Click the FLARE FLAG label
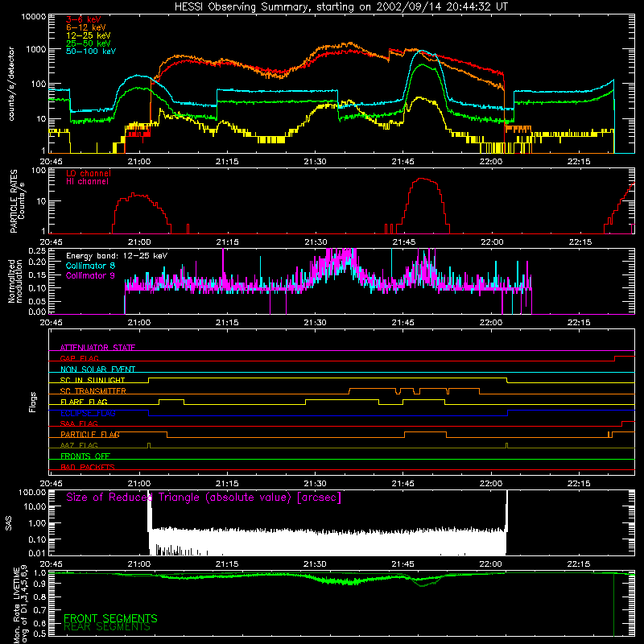This screenshot has height=644, width=644. 84,402
